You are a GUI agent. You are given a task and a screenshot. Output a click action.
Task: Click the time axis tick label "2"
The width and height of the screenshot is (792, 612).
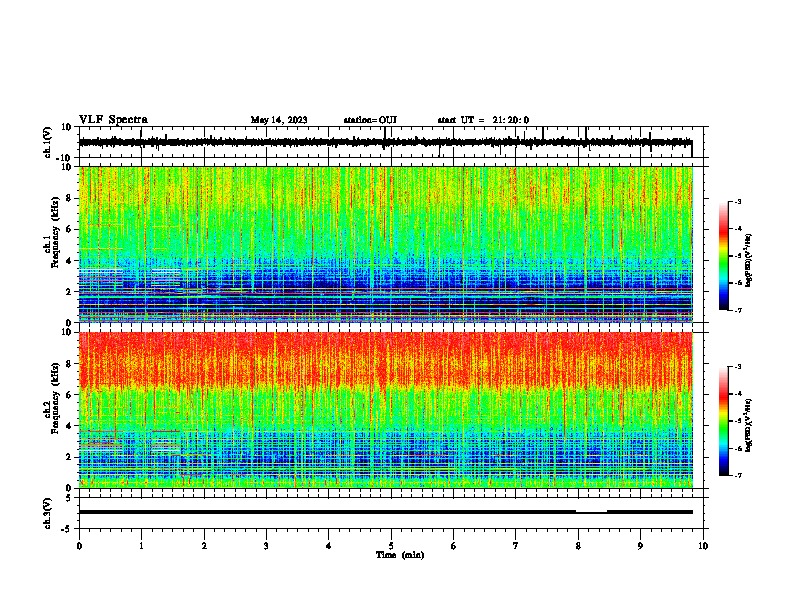pos(204,546)
